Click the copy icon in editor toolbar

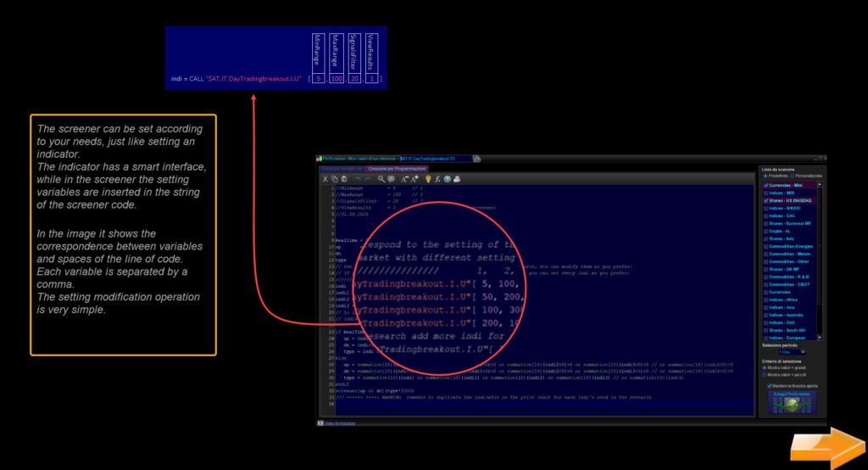[x=334, y=179]
